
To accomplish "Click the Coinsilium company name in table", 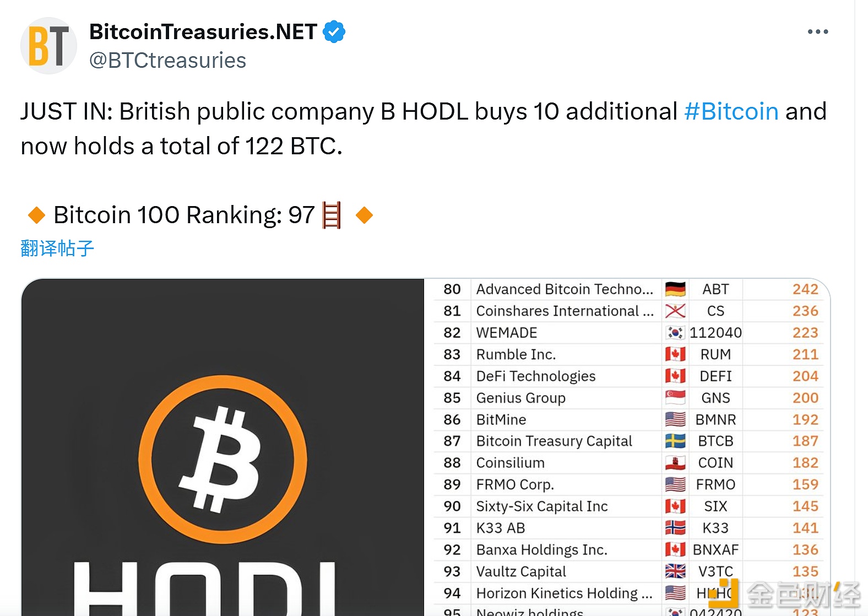I will [x=510, y=463].
